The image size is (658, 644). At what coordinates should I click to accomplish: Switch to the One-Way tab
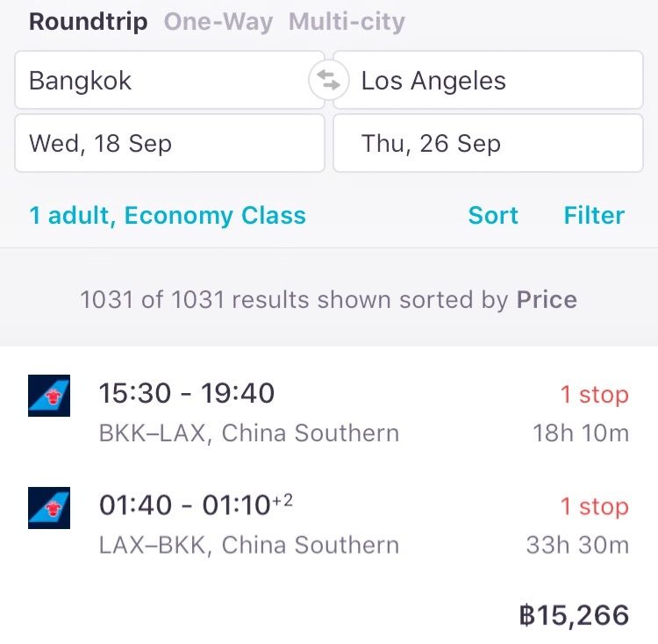[x=218, y=22]
